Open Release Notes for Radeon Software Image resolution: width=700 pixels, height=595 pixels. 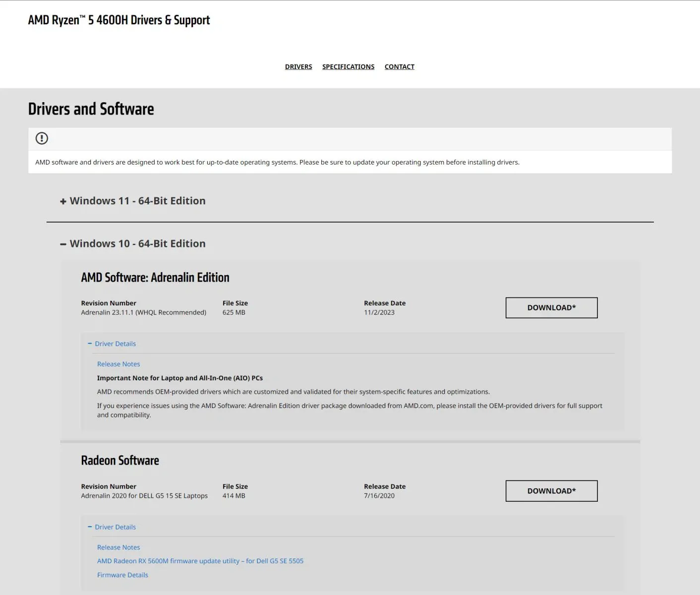[118, 547]
